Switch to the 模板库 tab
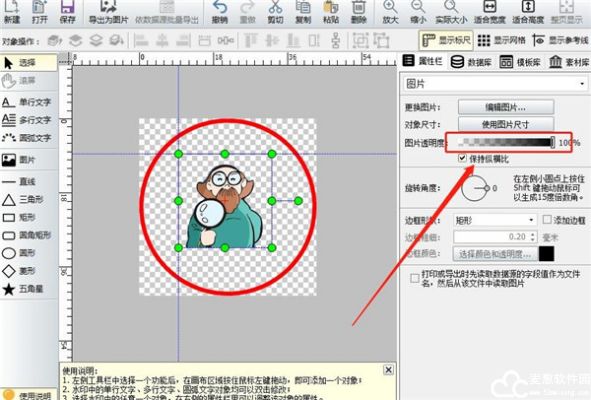The width and height of the screenshot is (591, 400). click(x=520, y=61)
